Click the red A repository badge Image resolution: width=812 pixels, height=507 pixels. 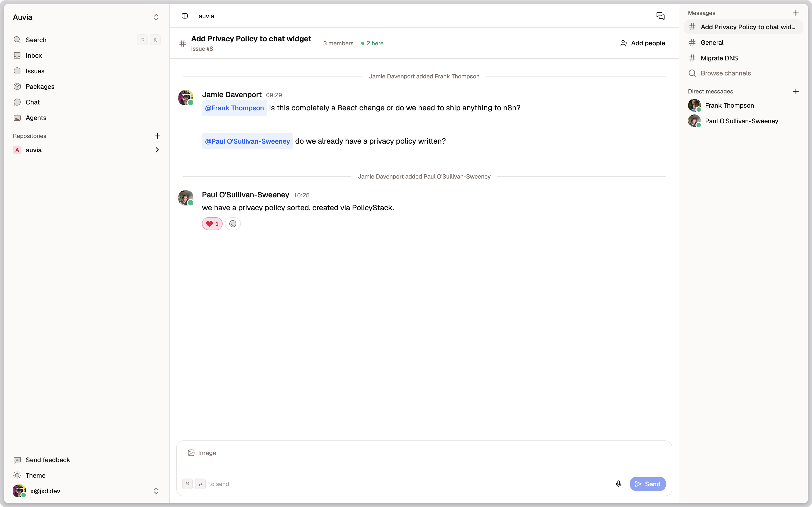point(17,150)
